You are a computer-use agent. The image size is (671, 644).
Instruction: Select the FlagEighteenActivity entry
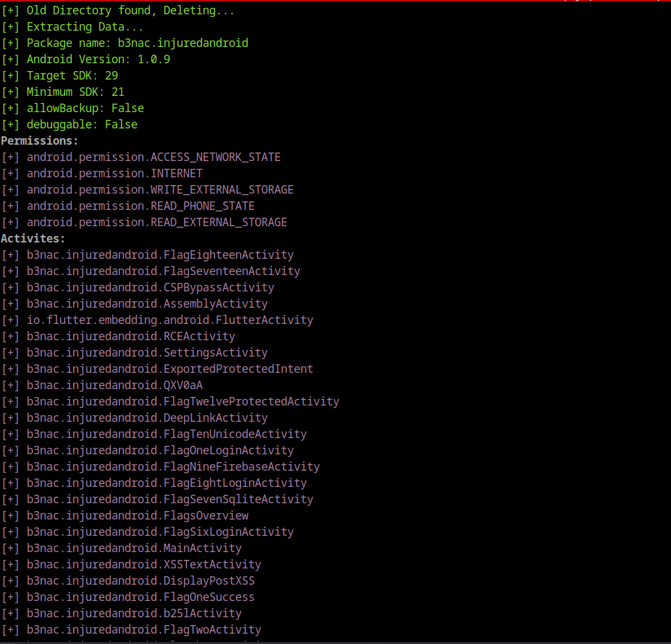148,255
